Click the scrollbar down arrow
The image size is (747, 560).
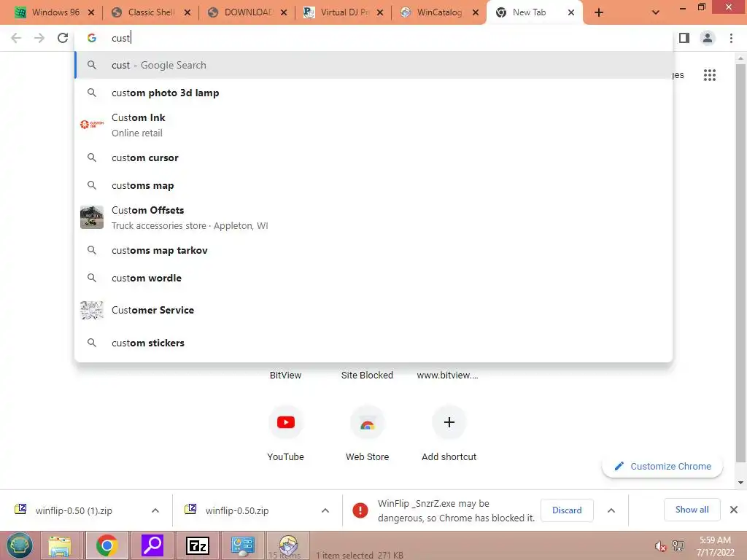[740, 483]
